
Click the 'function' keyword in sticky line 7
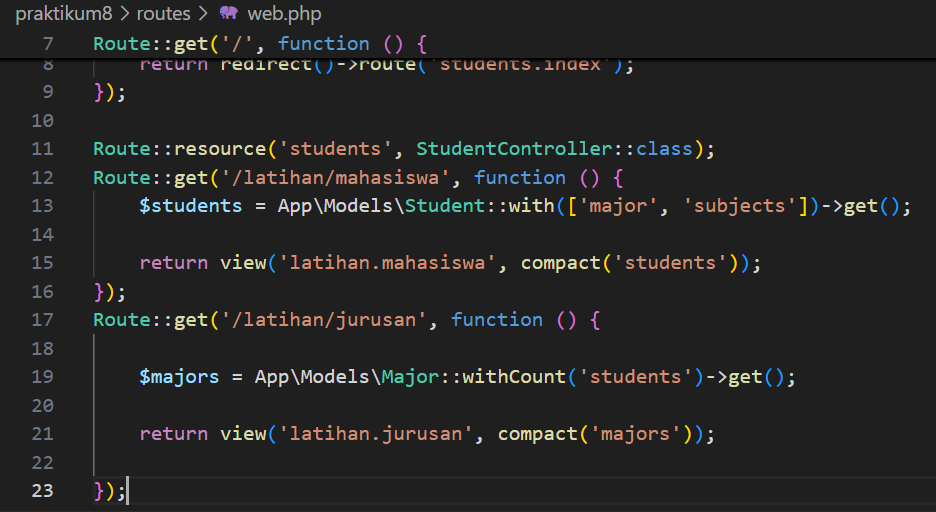point(324,44)
